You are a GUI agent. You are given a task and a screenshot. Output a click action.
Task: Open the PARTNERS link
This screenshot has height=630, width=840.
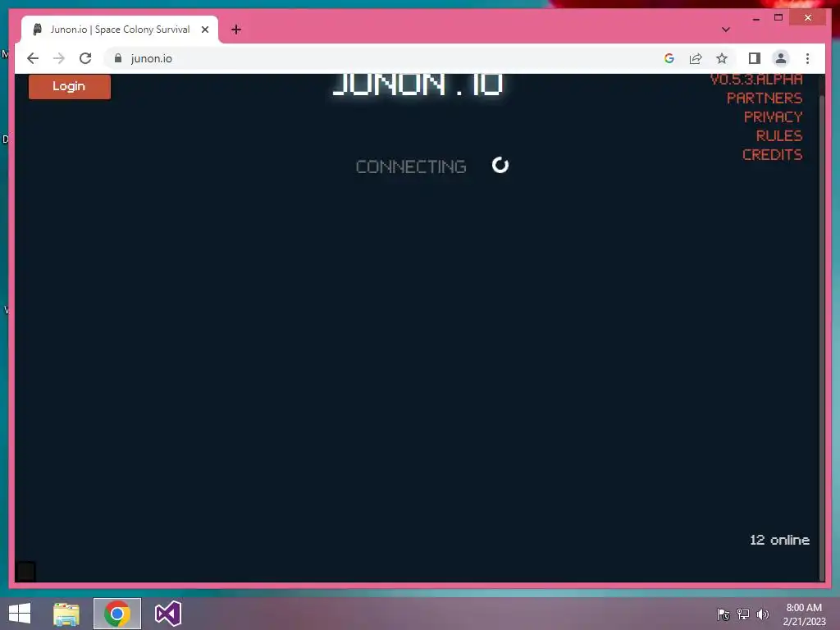(765, 98)
